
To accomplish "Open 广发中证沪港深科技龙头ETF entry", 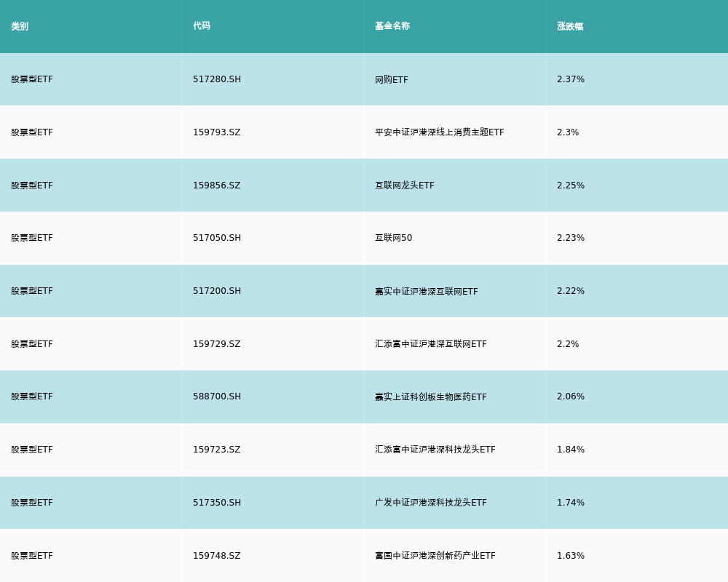I will [x=430, y=503].
